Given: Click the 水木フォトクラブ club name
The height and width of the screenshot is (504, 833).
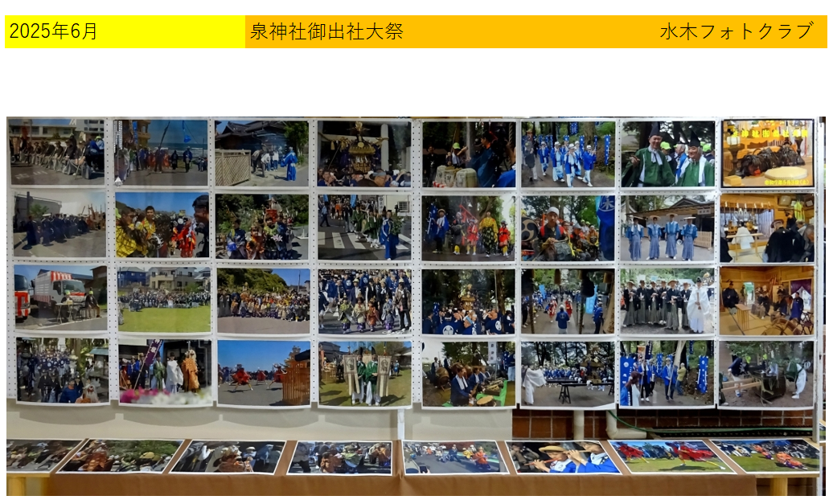Looking at the screenshot, I should [x=736, y=32].
